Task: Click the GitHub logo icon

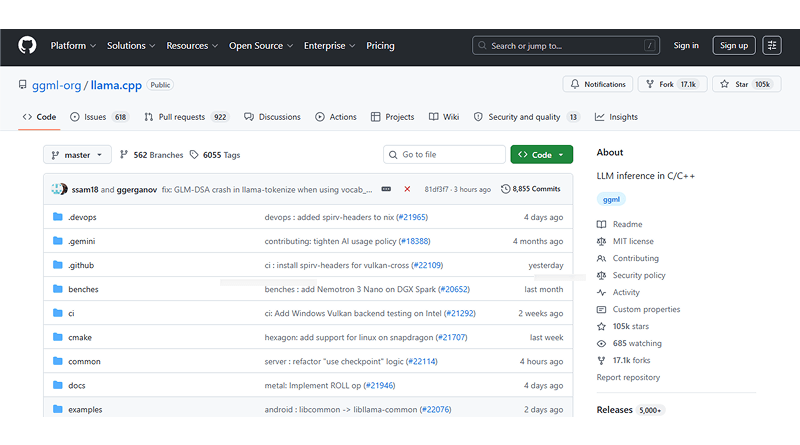Action: pos(27,45)
